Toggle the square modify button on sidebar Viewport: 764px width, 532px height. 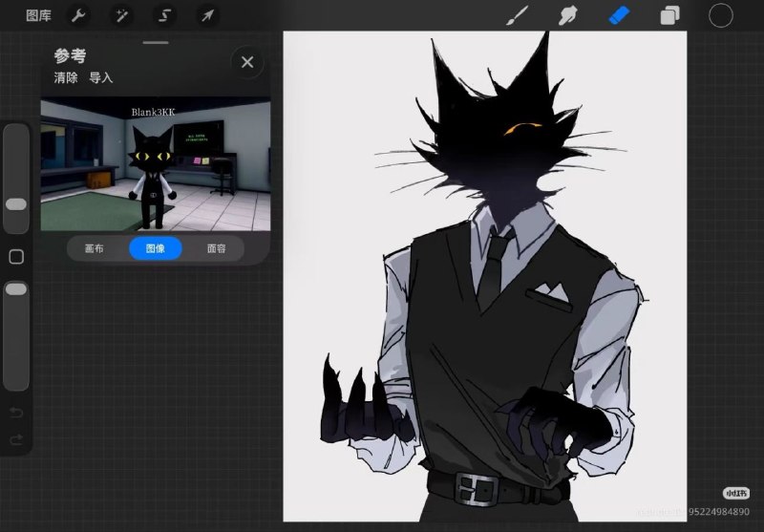[x=16, y=257]
